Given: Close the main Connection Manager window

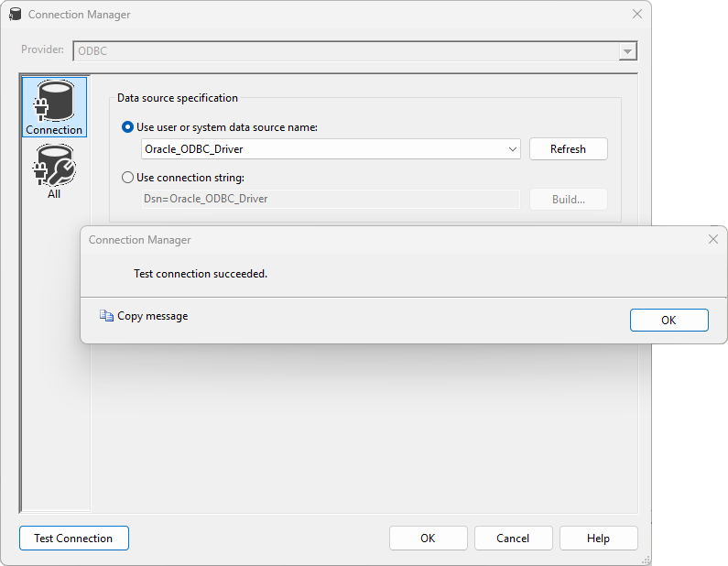Looking at the screenshot, I should (x=637, y=14).
